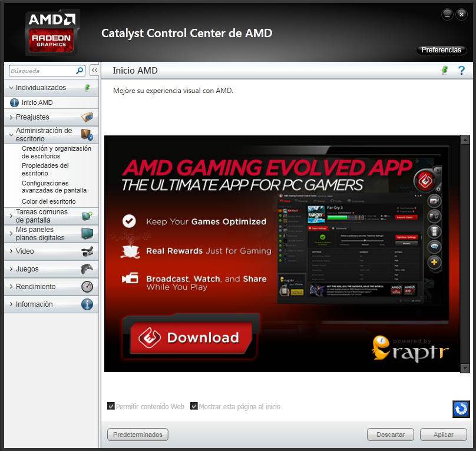This screenshot has height=451, width=476.
Task: Click the 'Mejore su experiencia visual con AMD.' text
Action: pyautogui.click(x=173, y=91)
